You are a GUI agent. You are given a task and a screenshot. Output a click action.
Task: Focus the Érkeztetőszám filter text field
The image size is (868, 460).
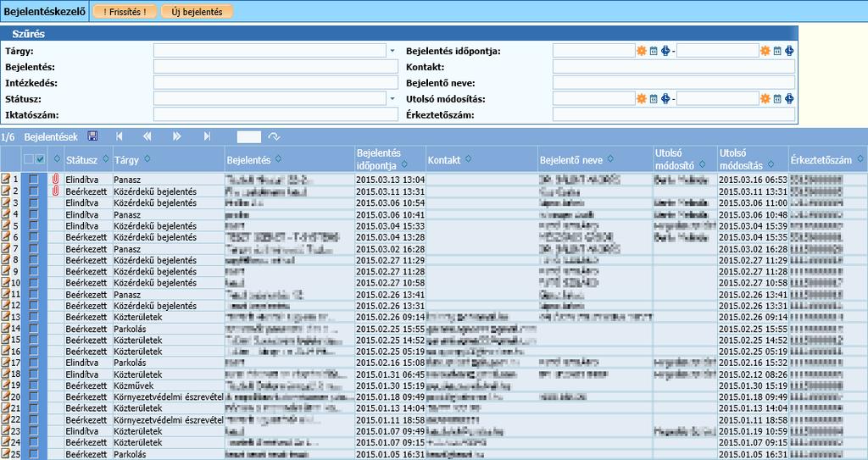click(674, 115)
